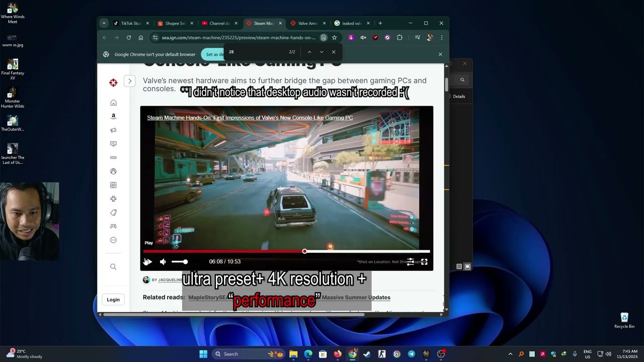Open the Xbox icon in IGN sidebar

[113, 171]
